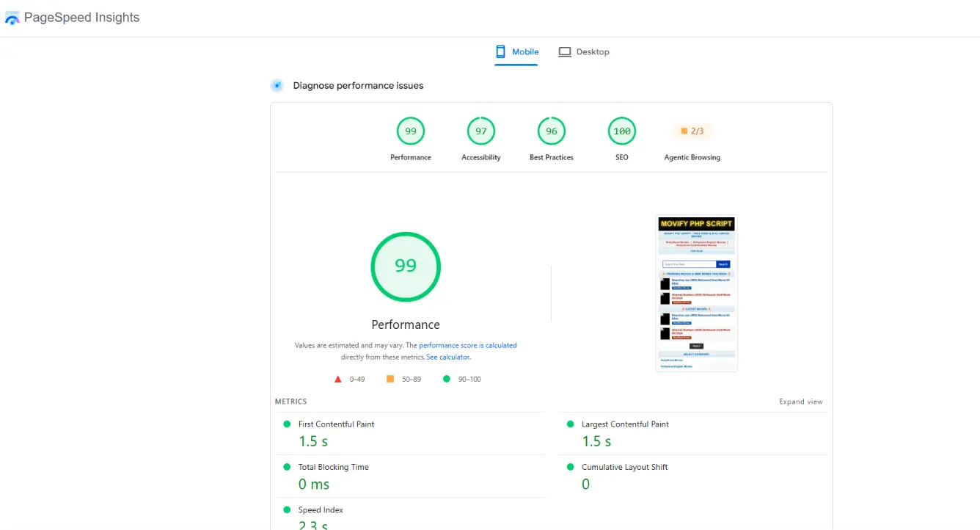Screen dimensions: 980x530
Task: Open the mobile page screenshot thumbnail
Action: [696, 293]
